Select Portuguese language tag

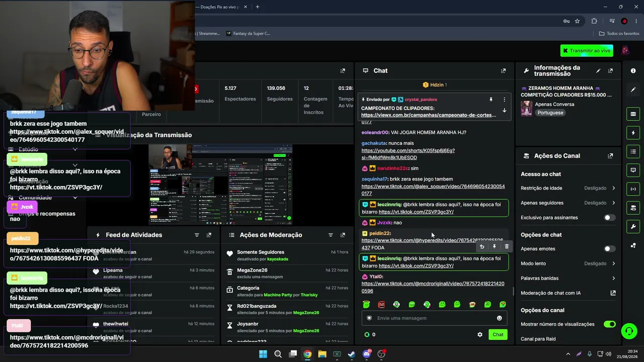(550, 113)
